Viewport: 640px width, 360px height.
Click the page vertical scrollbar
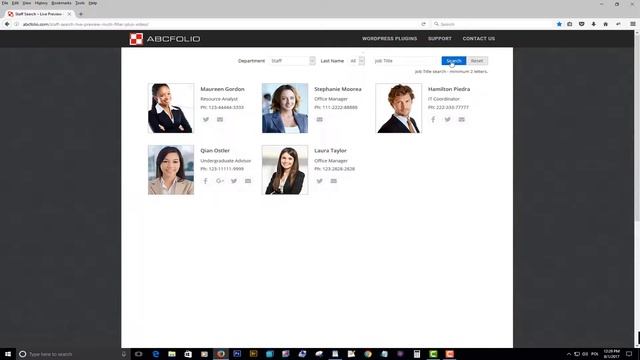637,188
